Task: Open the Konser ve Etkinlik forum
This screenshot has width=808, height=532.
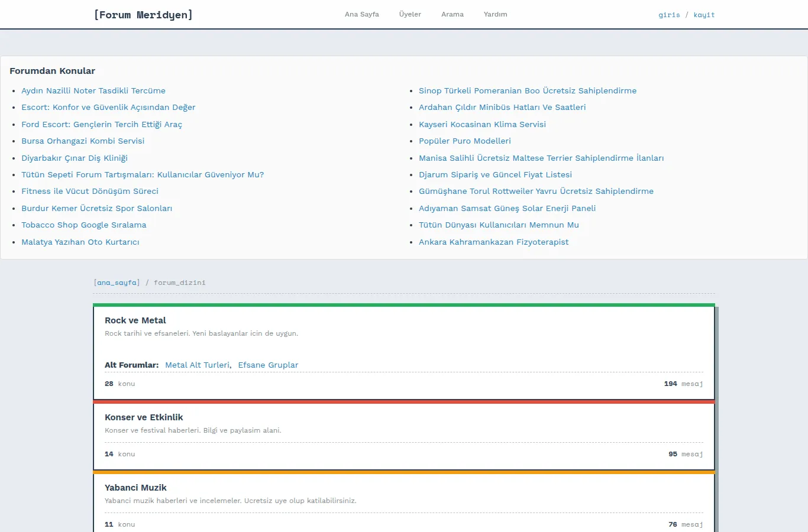Action: click(144, 417)
